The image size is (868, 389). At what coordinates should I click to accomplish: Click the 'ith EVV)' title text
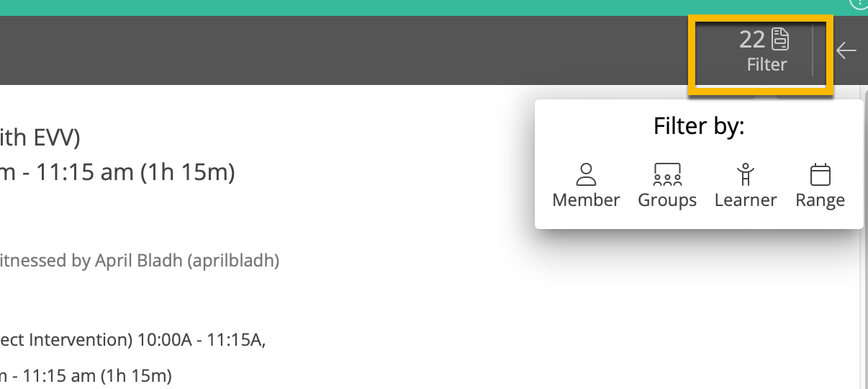pos(40,136)
